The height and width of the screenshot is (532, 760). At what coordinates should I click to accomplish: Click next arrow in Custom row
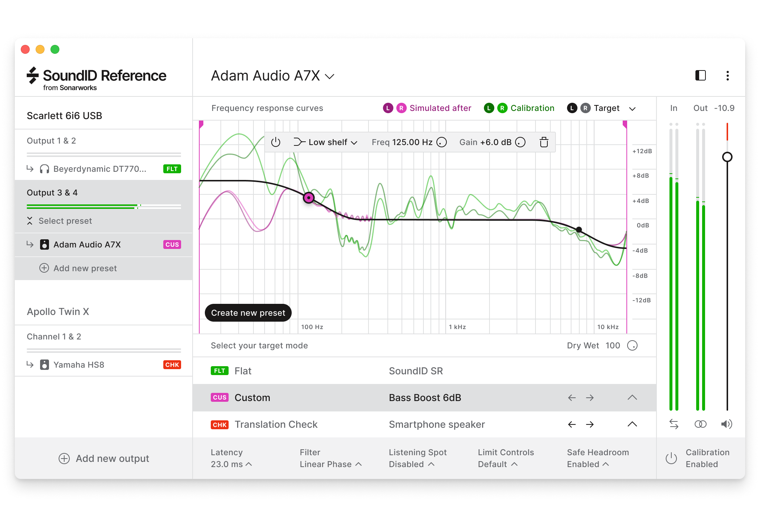point(590,398)
